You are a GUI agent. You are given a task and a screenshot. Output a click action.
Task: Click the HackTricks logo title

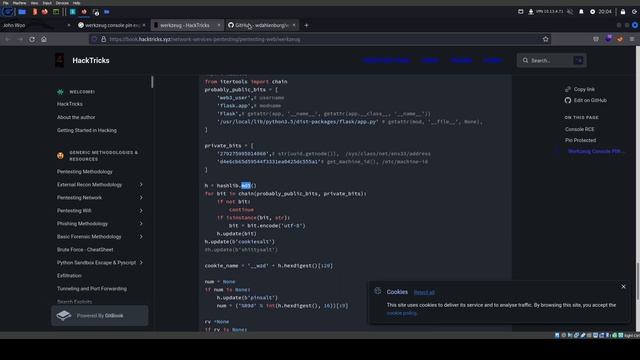(x=91, y=60)
